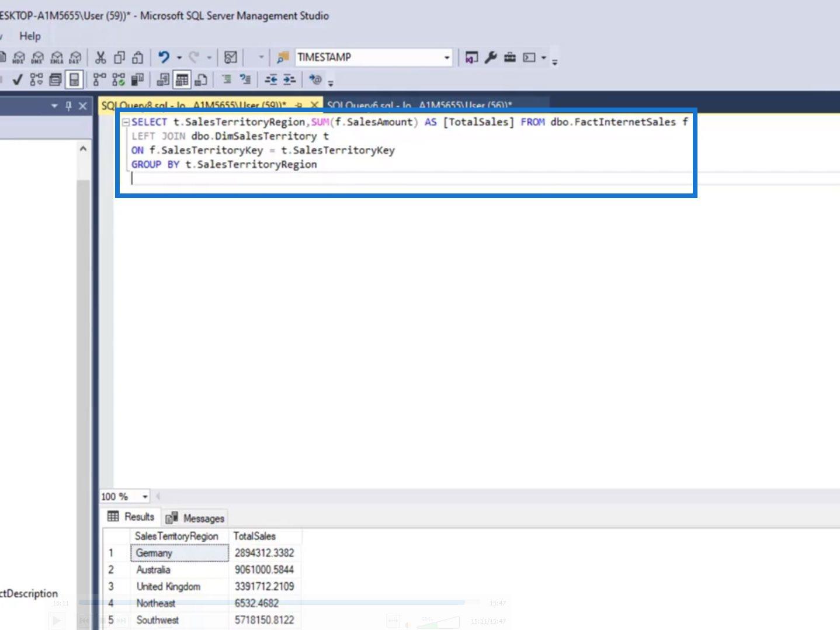840x630 pixels.
Task: Open MDX query icon in toolbar
Action: tap(19, 57)
